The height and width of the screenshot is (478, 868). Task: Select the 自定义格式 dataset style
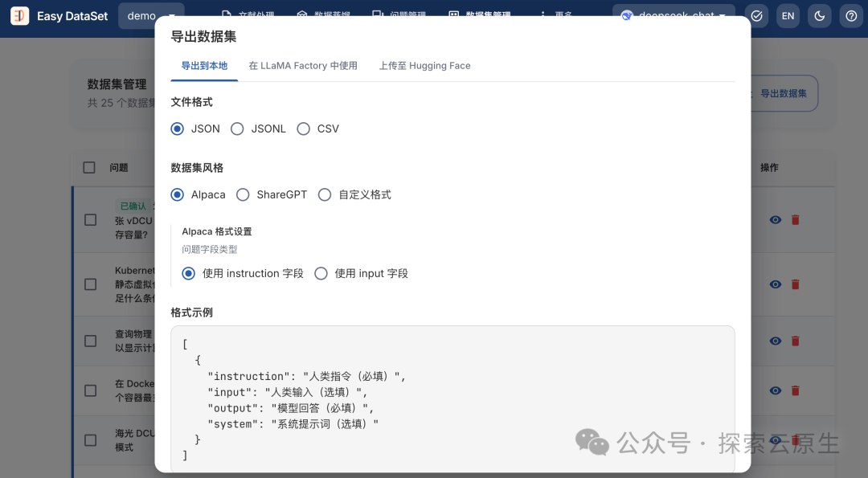coord(325,194)
